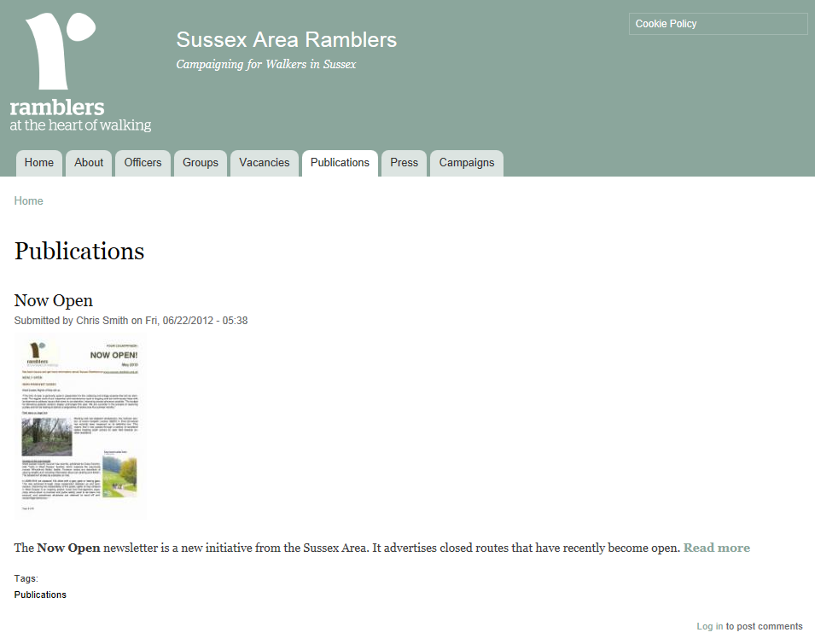Click Log in to post comments
This screenshot has height=644, width=815.
tap(709, 626)
